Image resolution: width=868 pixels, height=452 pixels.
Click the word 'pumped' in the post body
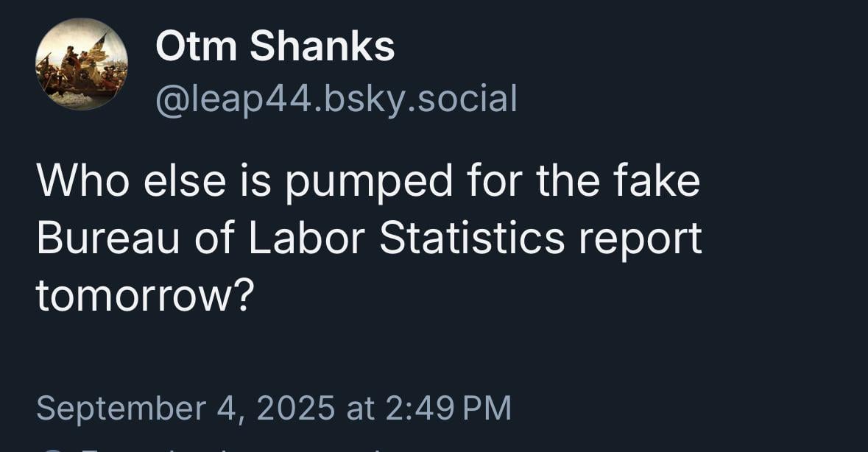[x=369, y=184]
